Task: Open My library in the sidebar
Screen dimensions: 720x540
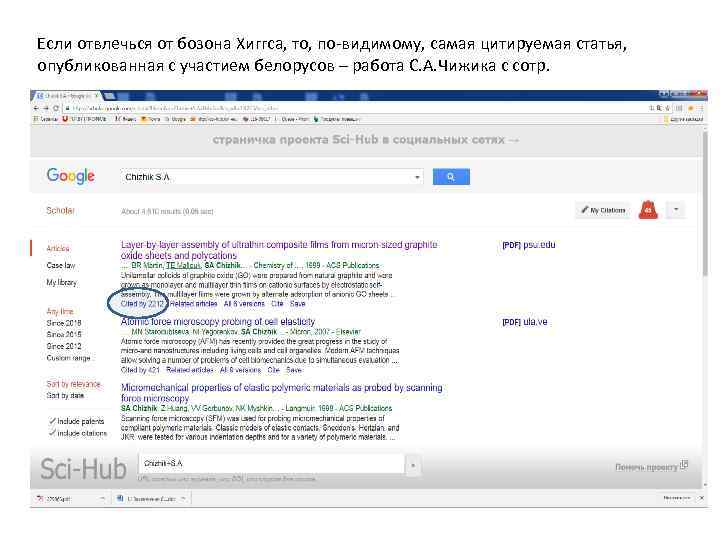Action: tap(62, 282)
